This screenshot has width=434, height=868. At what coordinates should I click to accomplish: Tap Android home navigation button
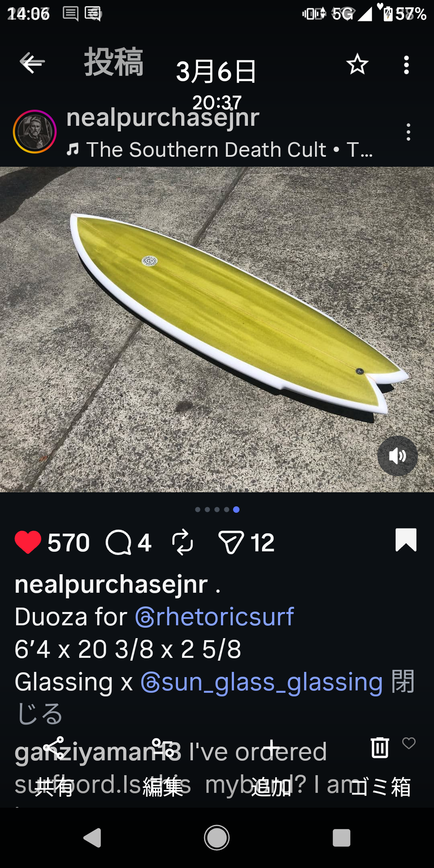click(x=217, y=838)
